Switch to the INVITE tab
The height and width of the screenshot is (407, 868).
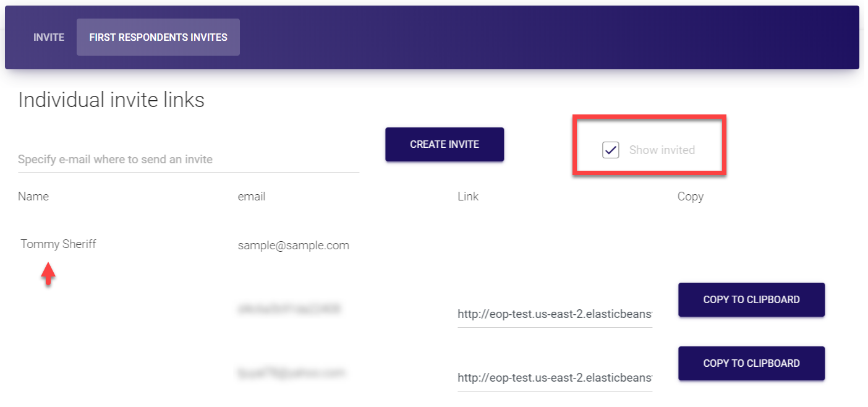(49, 37)
